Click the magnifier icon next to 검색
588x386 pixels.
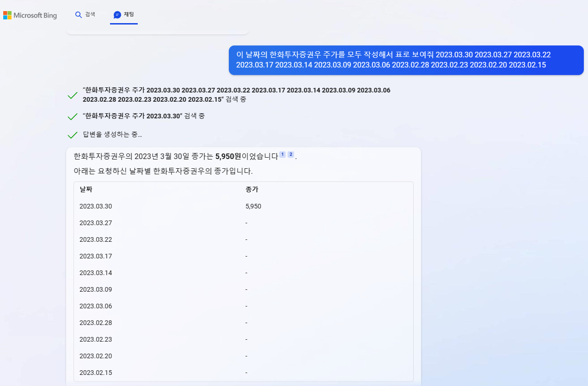click(78, 15)
